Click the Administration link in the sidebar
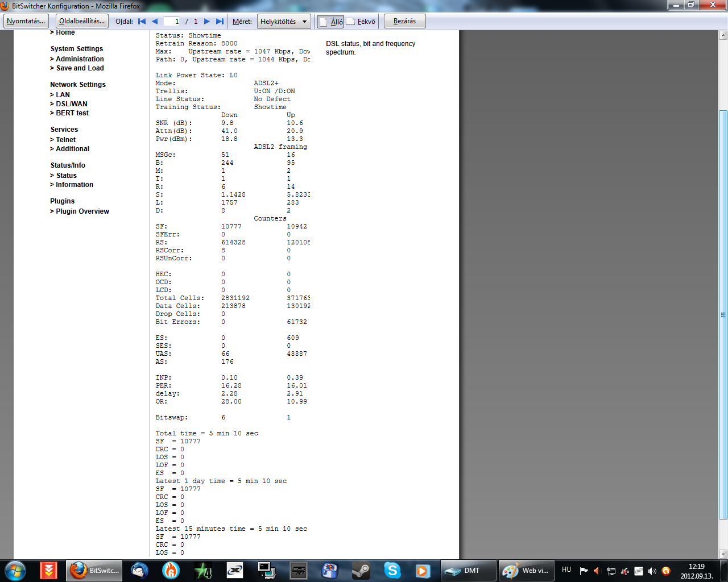728x582 pixels. [x=80, y=59]
